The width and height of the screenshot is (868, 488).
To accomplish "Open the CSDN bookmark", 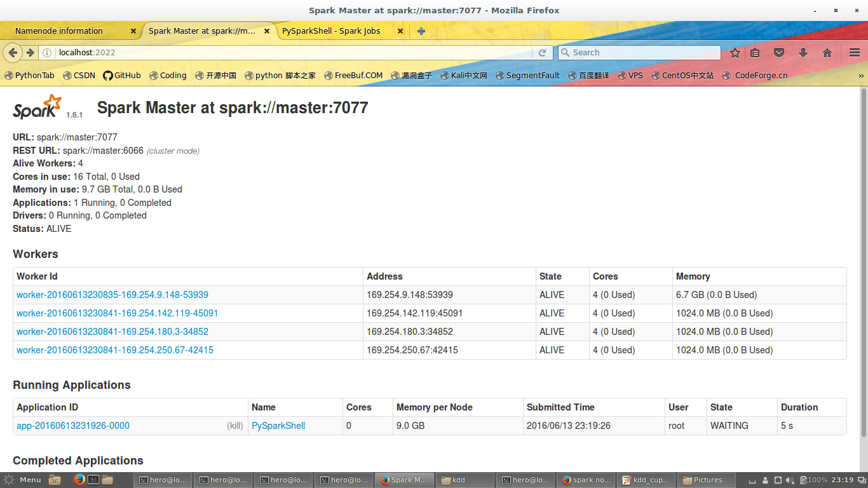I will [79, 75].
